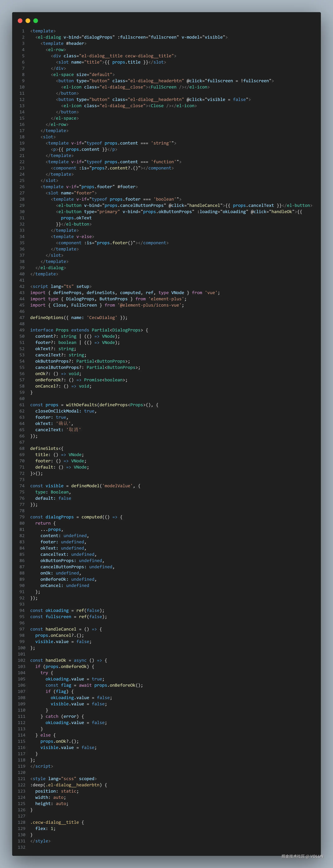The image size is (333, 868).
Task: Click the '取消' cancelText default string
Action: (x=73, y=430)
